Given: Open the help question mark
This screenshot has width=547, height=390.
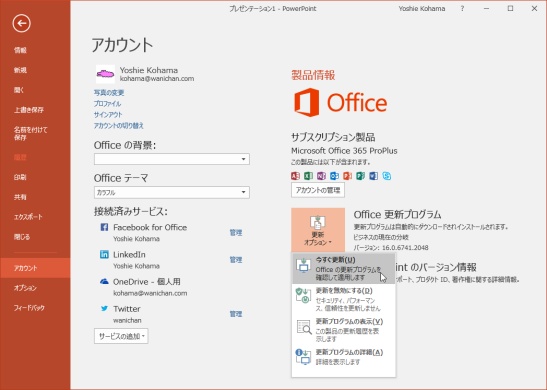Looking at the screenshot, I should coord(462,9).
